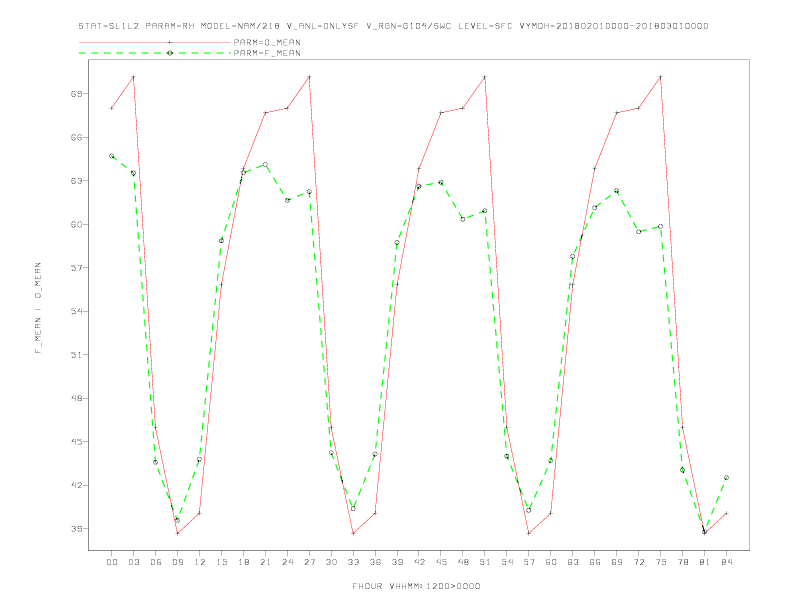Screen dimensions: 792x612
Task: Click the x-axis tick label 45
Action: click(x=441, y=562)
